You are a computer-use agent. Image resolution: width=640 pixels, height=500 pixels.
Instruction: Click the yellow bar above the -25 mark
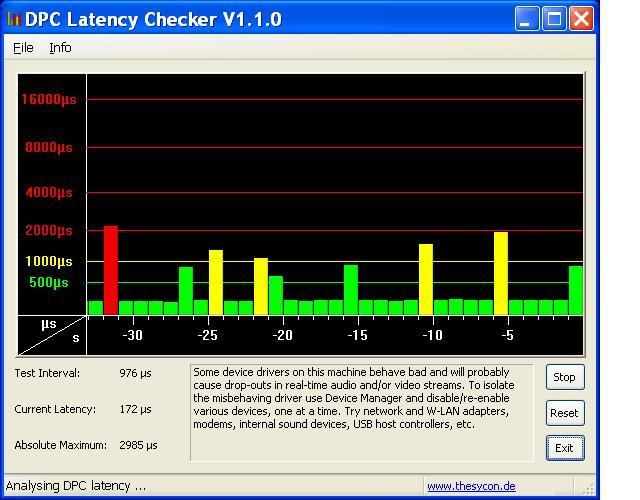pyautogui.click(x=216, y=282)
